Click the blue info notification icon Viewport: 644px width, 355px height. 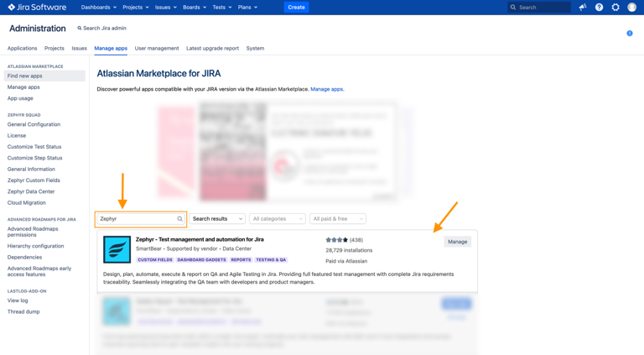click(630, 34)
